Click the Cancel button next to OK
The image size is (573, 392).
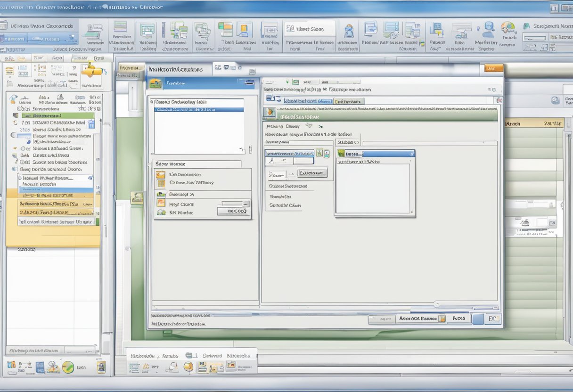coord(459,318)
